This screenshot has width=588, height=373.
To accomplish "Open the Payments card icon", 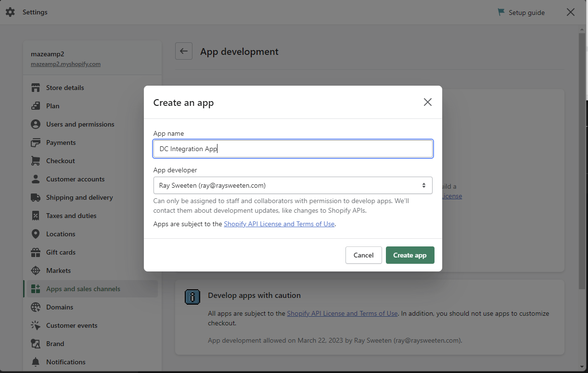I will coord(35,142).
